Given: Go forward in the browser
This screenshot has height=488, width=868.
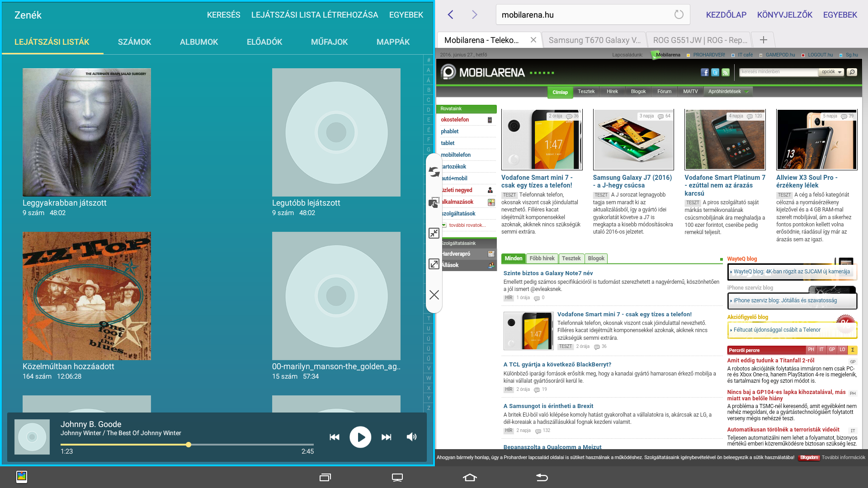Looking at the screenshot, I should pos(474,14).
